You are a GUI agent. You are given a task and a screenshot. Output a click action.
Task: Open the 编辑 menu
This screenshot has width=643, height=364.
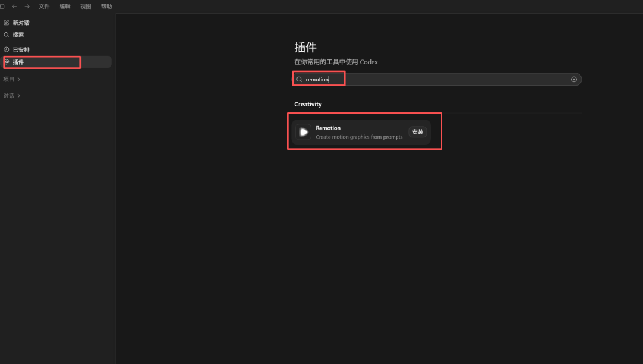coord(65,6)
